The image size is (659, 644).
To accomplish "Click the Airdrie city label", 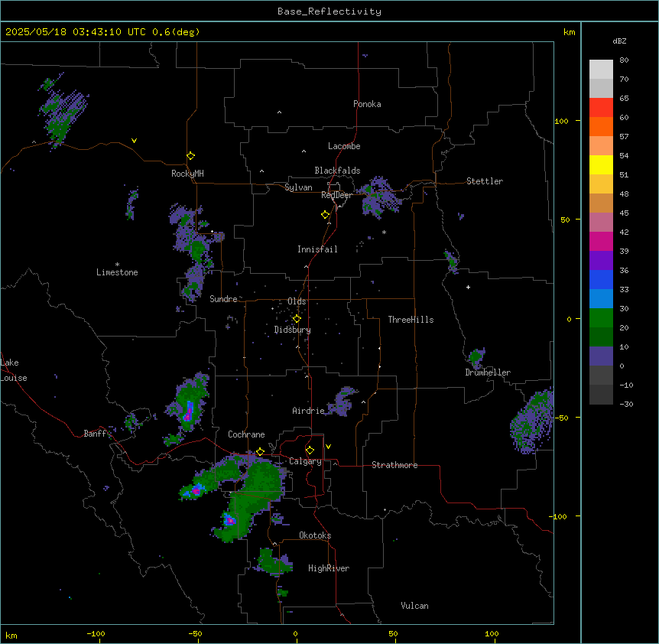I will (308, 411).
